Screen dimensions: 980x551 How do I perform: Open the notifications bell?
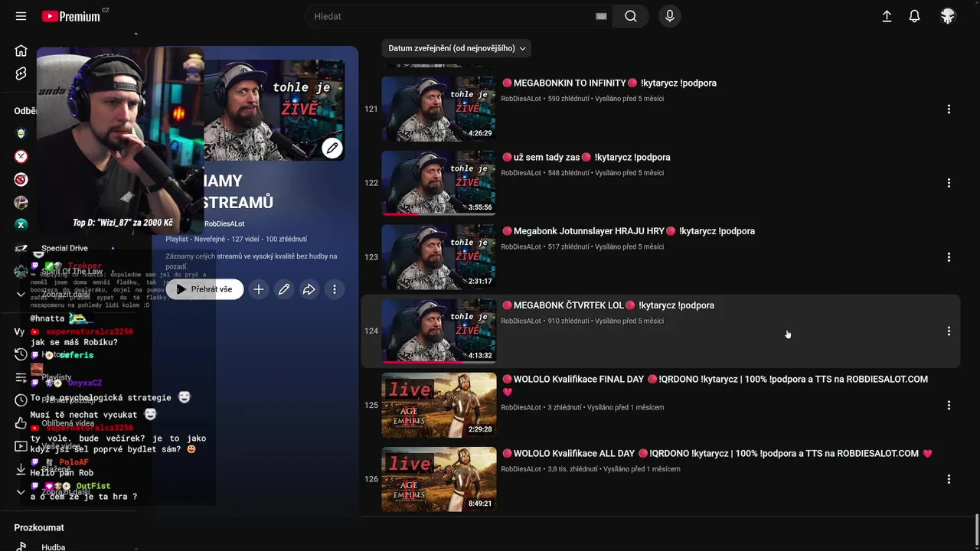[914, 16]
